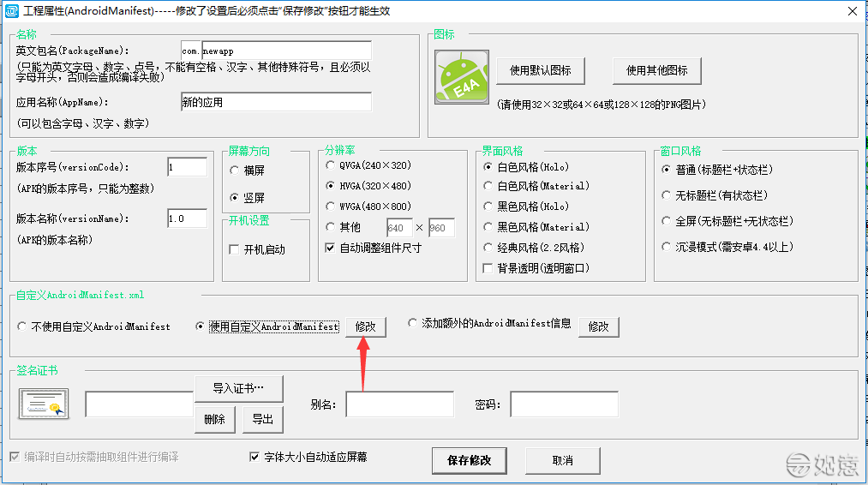
Task: Toggle 背景透明(透明窗口) checkbox
Action: 489,269
